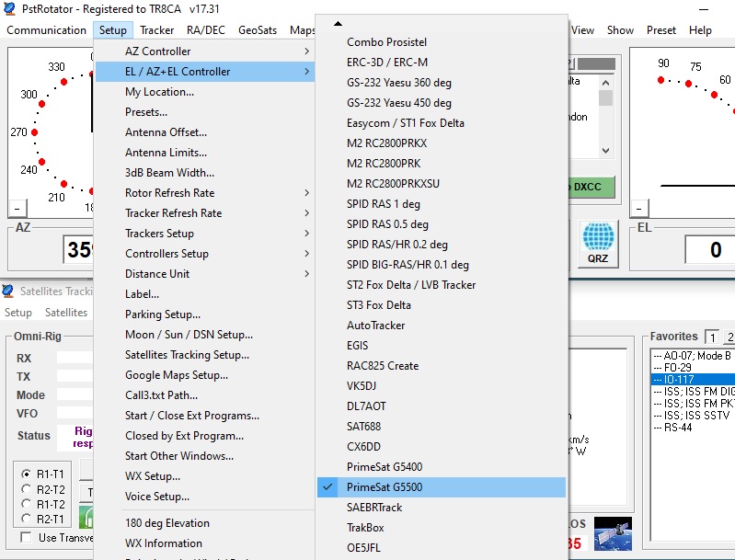Select GS-232 Yaesu 450 deg controller
The image size is (735, 560).
tap(442, 103)
